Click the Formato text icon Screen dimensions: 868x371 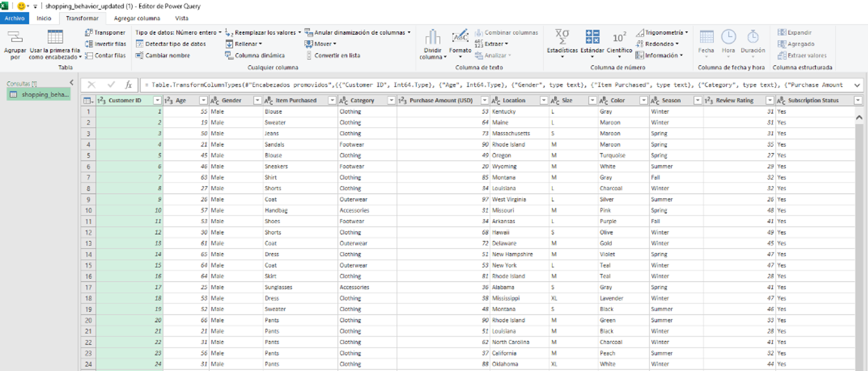pos(460,38)
